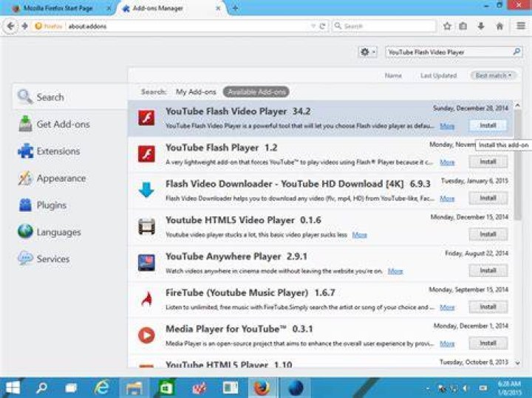The height and width of the screenshot is (398, 532).
Task: Click the YouTube Flash Video Player Flash icon
Action: click(x=146, y=117)
